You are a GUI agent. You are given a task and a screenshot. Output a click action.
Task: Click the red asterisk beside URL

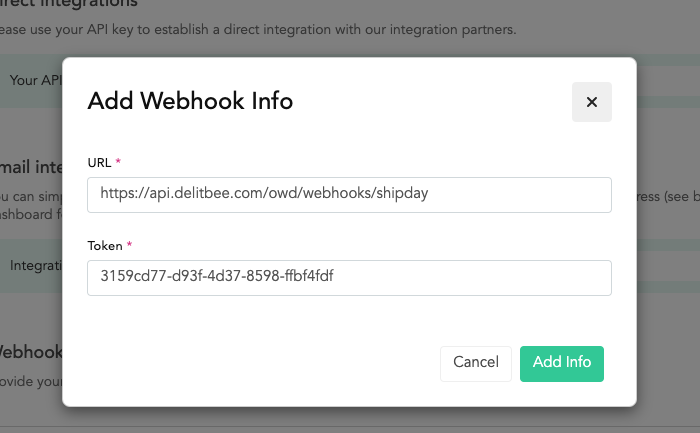pyautogui.click(x=118, y=161)
